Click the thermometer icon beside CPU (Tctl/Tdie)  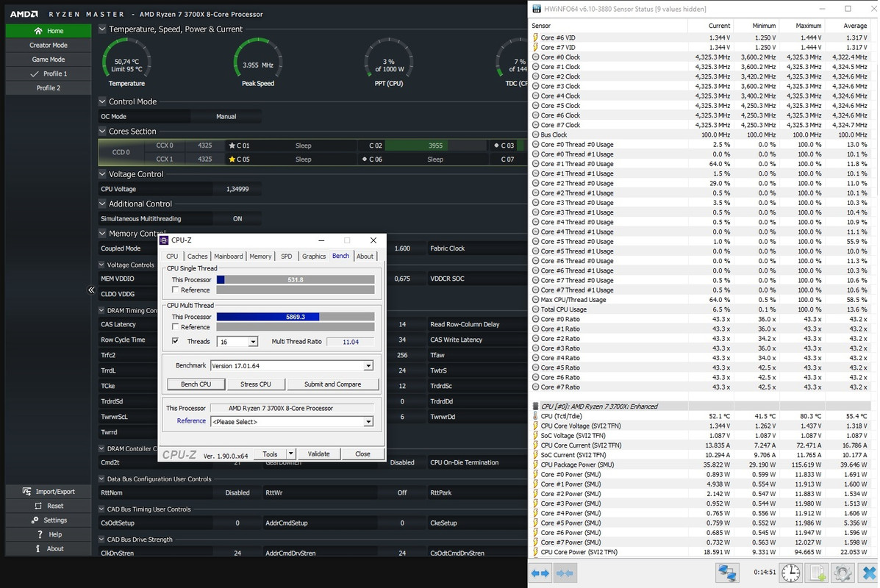point(535,416)
